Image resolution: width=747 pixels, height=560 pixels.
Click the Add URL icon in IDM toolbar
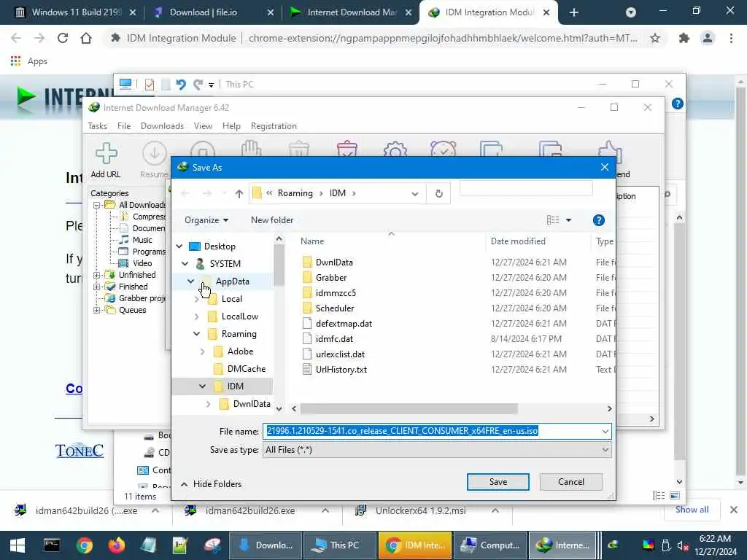[106, 153]
